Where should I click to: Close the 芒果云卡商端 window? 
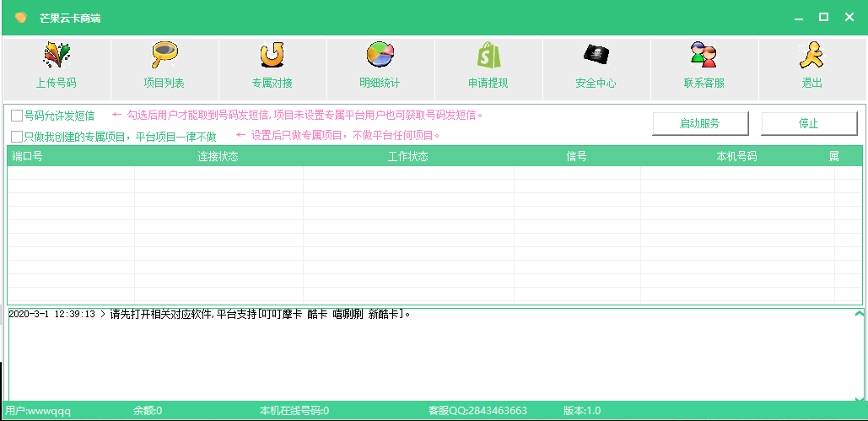849,17
